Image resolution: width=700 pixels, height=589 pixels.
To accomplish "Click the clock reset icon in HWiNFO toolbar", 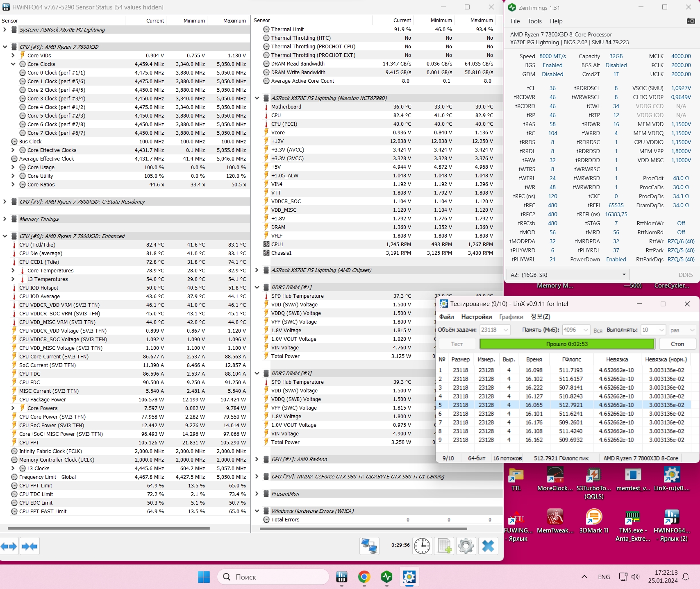I will 422,546.
